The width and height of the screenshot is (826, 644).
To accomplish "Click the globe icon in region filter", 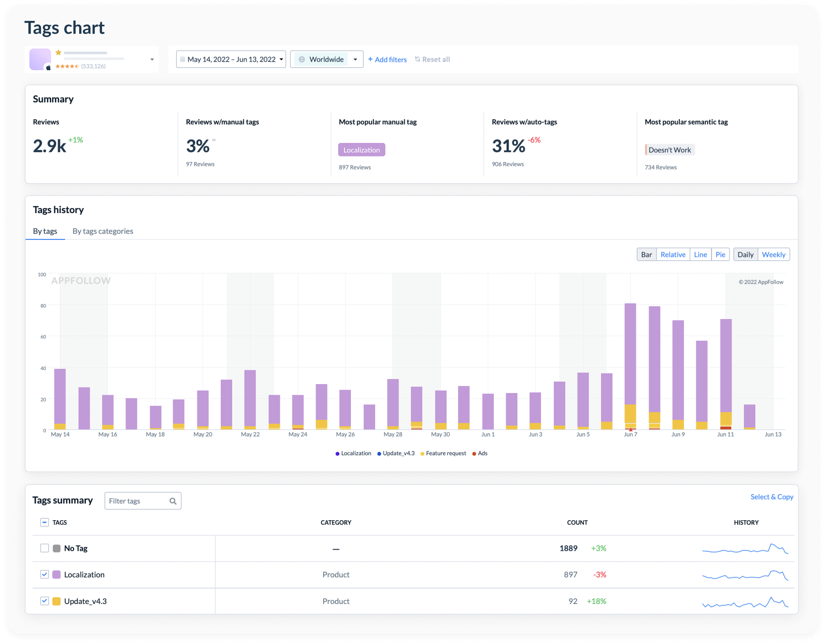I will pyautogui.click(x=302, y=59).
